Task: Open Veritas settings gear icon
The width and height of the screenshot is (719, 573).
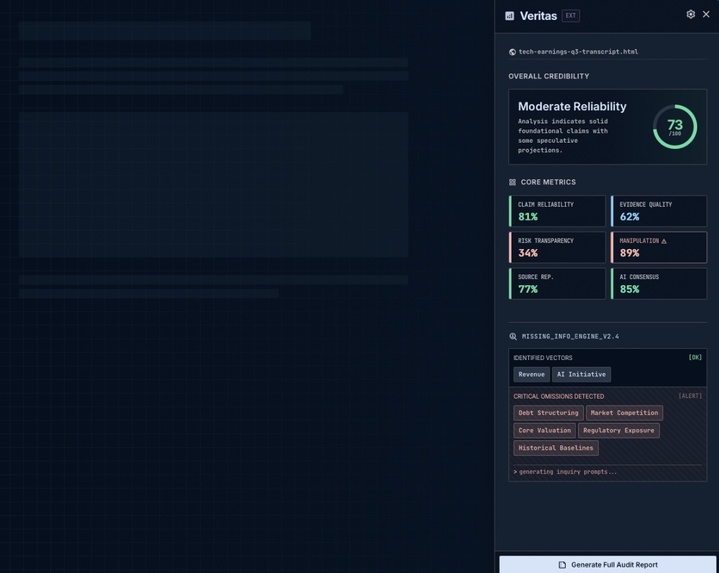Action: (x=691, y=14)
